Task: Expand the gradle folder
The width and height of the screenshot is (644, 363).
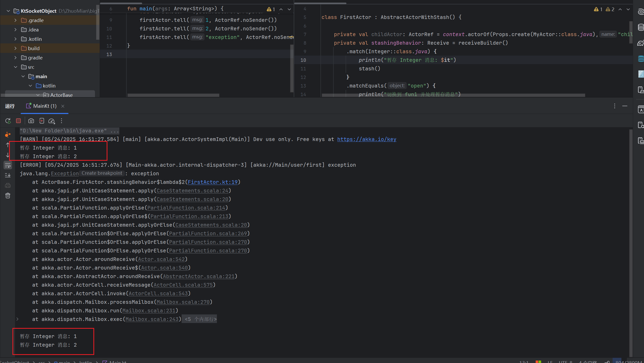Action: tap(16, 58)
